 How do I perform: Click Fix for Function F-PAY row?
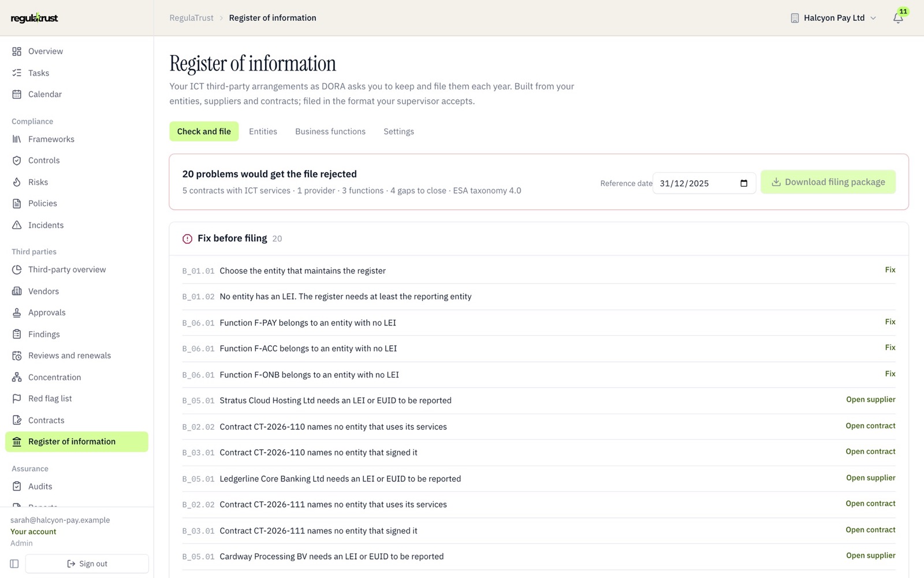coord(890,322)
